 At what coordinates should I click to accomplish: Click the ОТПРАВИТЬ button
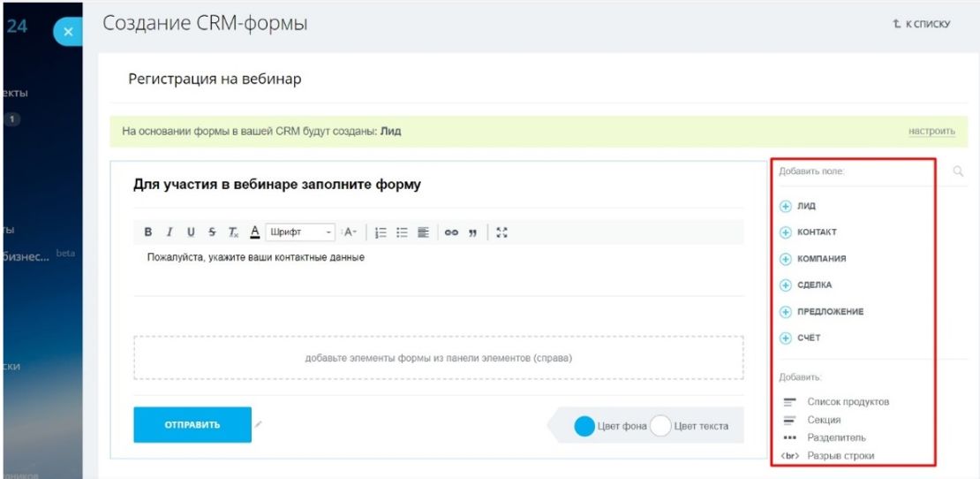click(192, 424)
